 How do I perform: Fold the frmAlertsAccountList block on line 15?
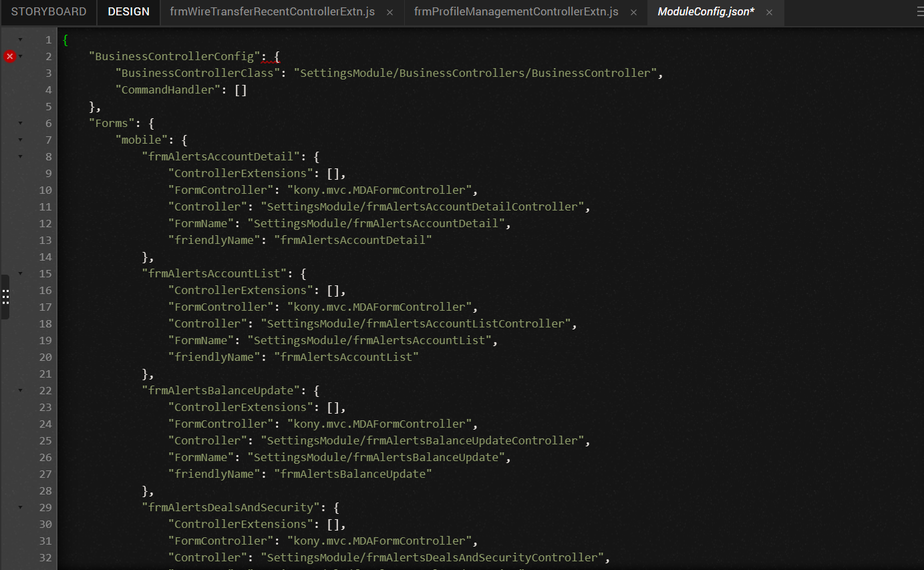click(21, 274)
